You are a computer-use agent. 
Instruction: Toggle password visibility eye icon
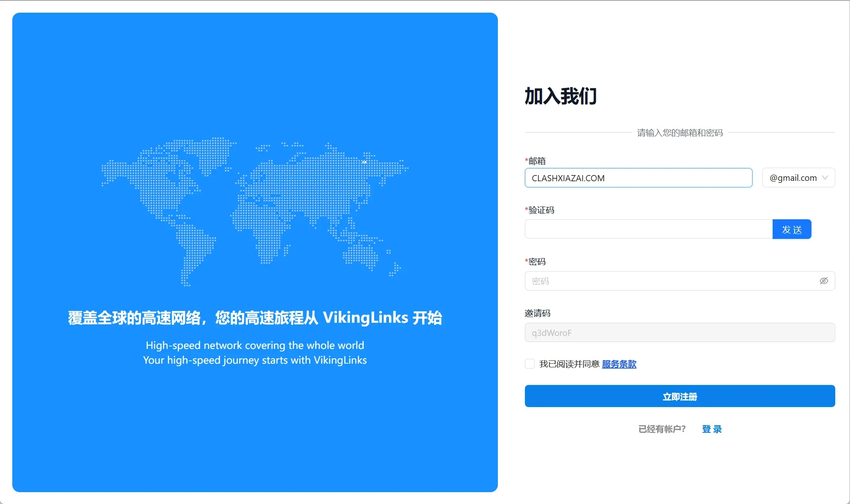pyautogui.click(x=823, y=281)
